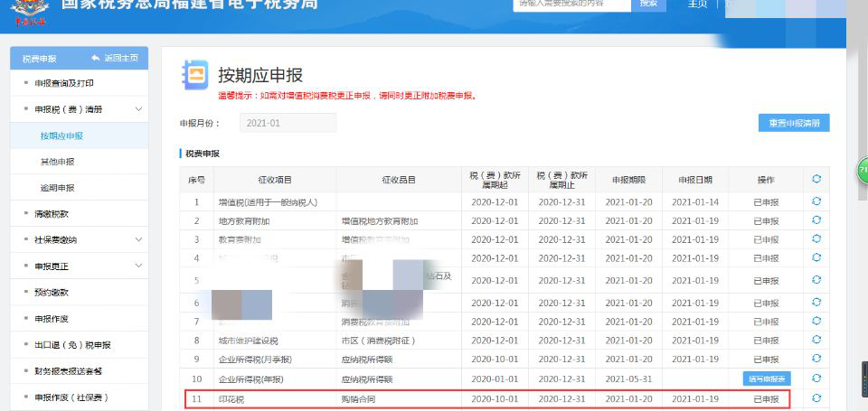Screen dimensions: 868x411
Task: Click refresh icon in the table header
Action: [x=816, y=180]
